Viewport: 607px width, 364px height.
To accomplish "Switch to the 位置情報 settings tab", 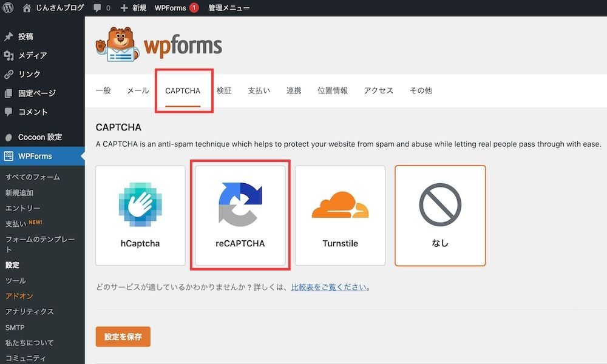I will 333,90.
